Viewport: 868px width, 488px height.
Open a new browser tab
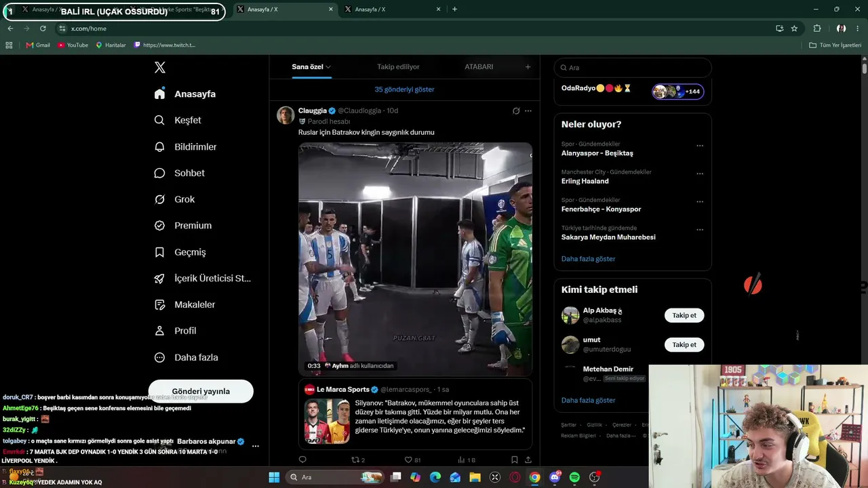click(454, 9)
